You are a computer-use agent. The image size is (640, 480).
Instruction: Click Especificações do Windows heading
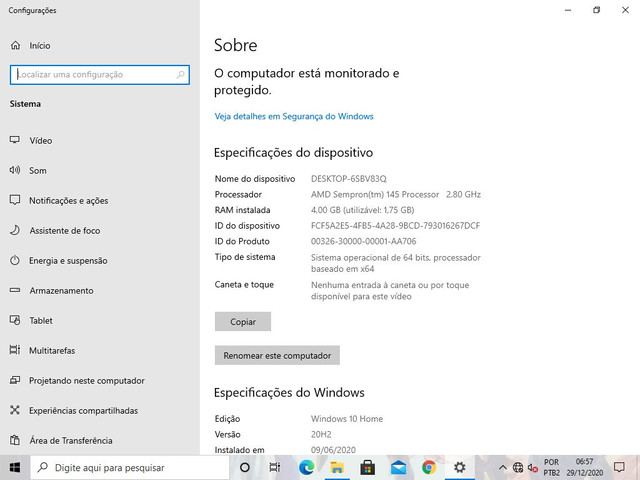coord(289,393)
